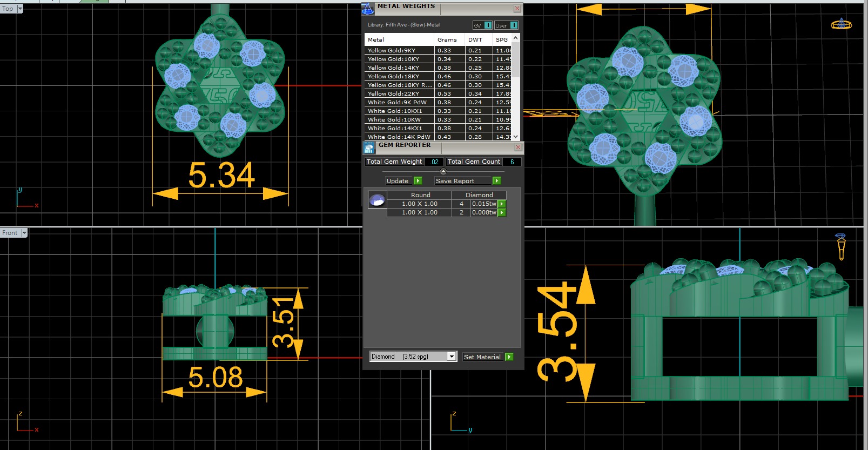Select the Yellow Gold:18KY R... row
The height and width of the screenshot is (450, 868).
pos(438,85)
